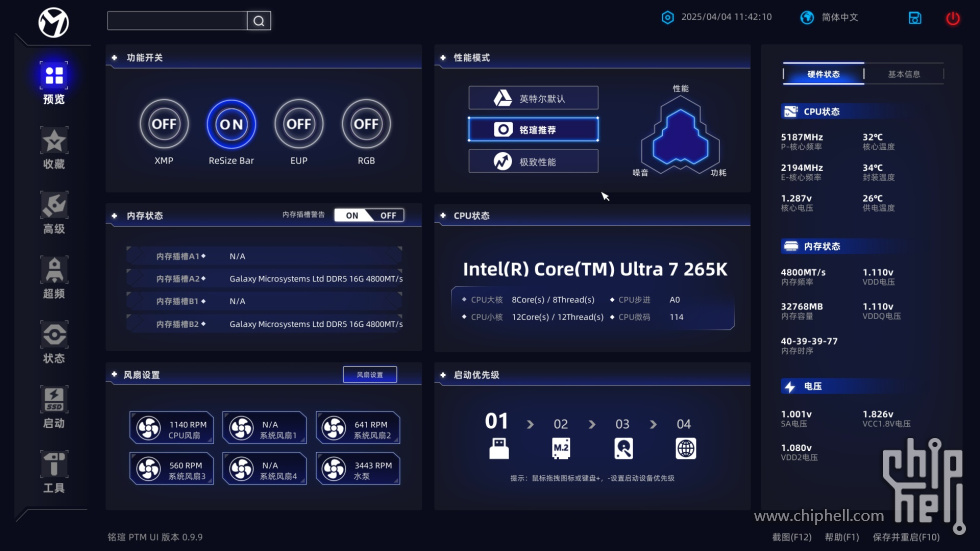Click the CPU状态 chip icon in right panel

click(791, 111)
